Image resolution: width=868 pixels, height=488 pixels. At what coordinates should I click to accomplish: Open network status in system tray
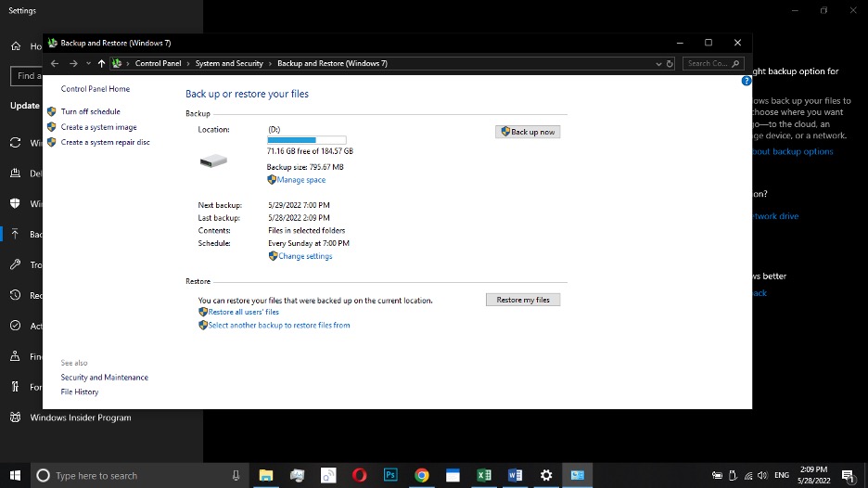[748, 475]
